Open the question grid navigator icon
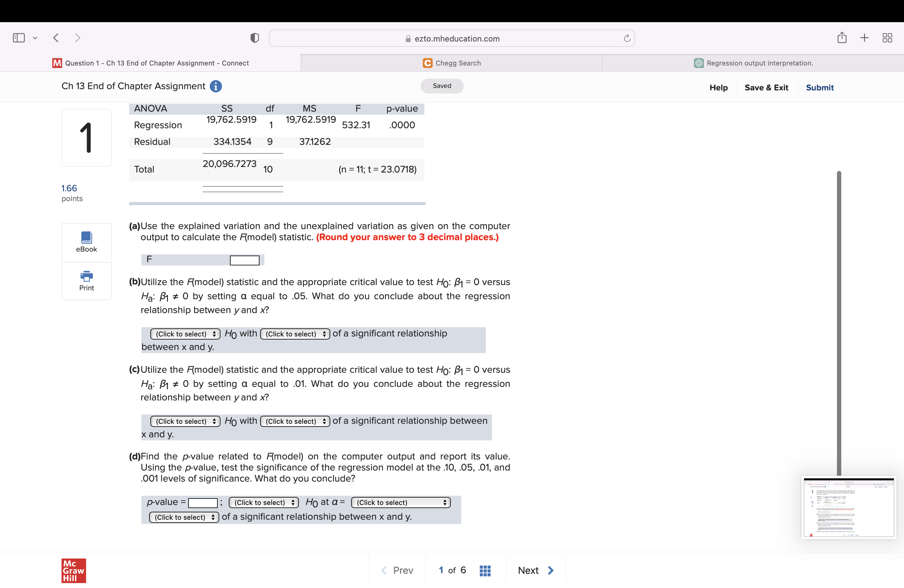The height and width of the screenshot is (588, 904). click(485, 570)
